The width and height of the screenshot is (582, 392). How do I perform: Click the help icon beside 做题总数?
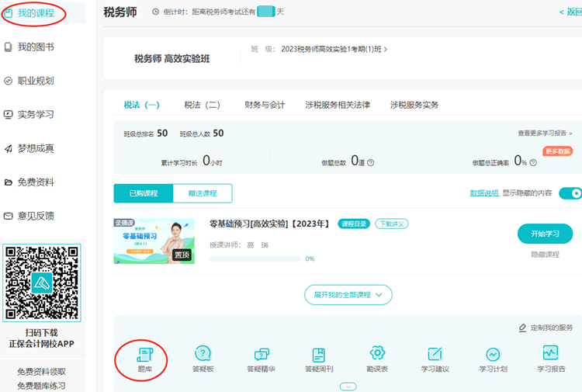tap(370, 162)
